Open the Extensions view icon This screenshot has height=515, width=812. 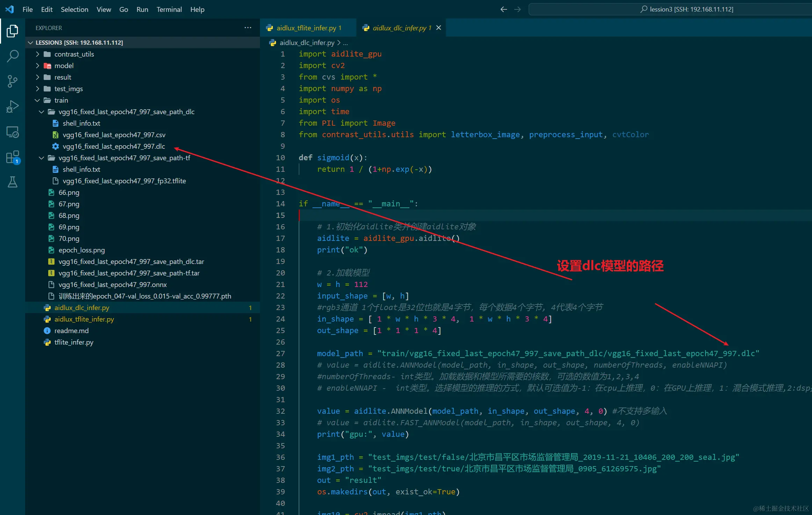[12, 157]
